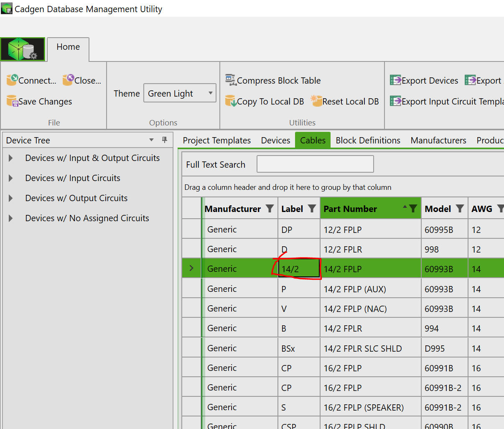The image size is (504, 429).
Task: Click the 16/2 FPLP (SPEAKER) cell
Action: tap(370, 407)
